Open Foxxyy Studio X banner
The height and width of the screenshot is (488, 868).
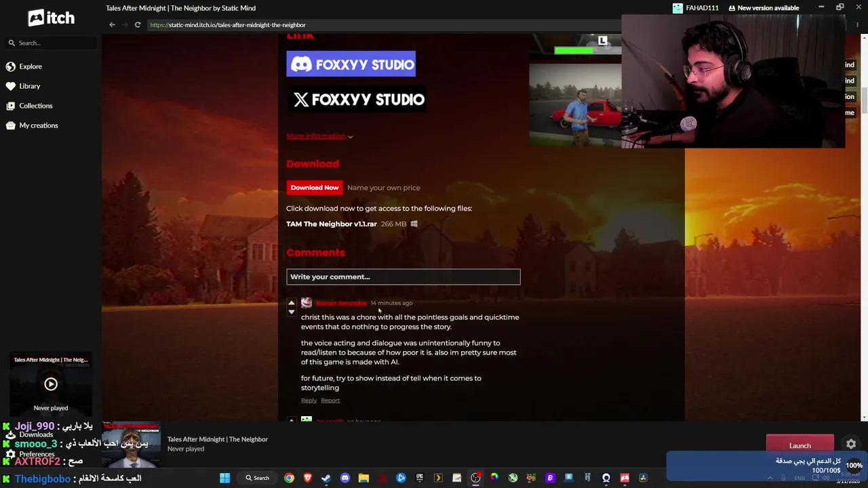point(358,100)
